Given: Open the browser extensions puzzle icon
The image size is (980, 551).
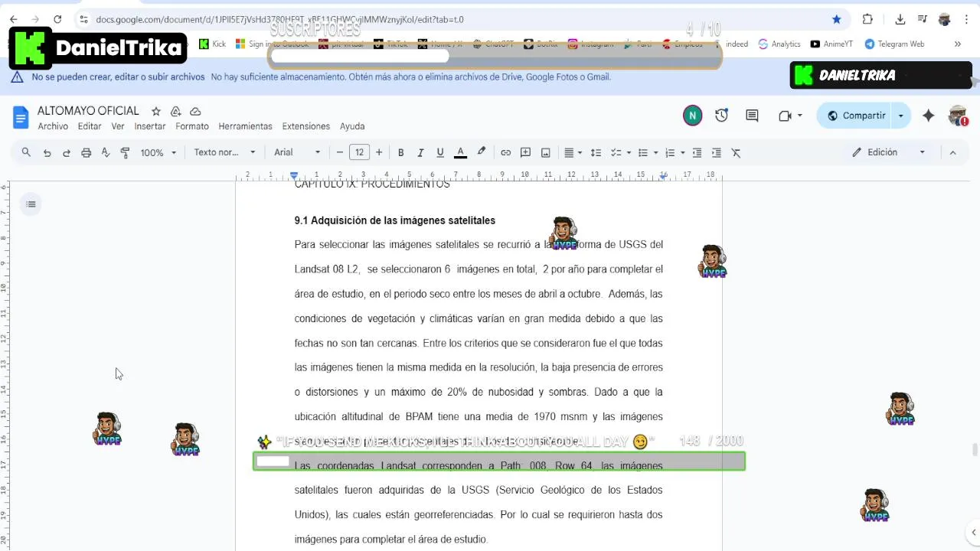Looking at the screenshot, I should 867,19.
